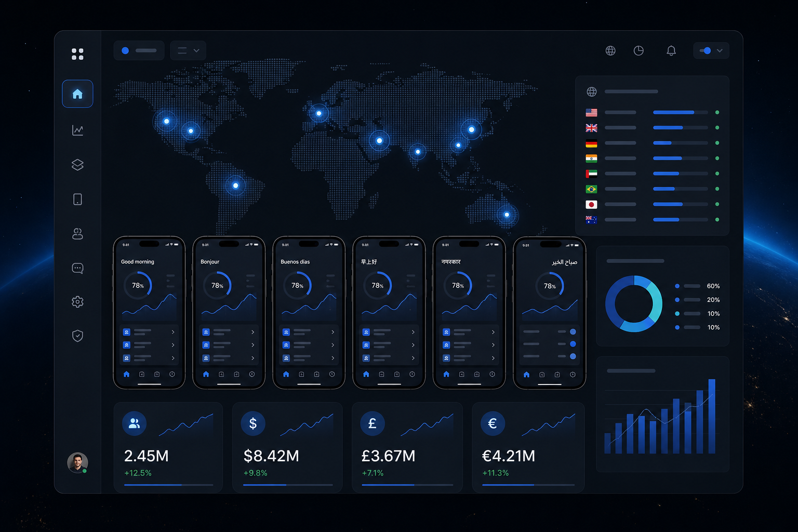Select home tab in Arabic phone preview
Image resolution: width=798 pixels, height=532 pixels.
[526, 375]
